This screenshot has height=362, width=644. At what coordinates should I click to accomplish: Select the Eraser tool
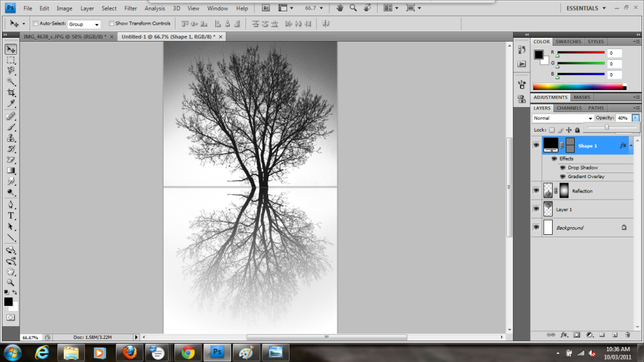click(11, 159)
